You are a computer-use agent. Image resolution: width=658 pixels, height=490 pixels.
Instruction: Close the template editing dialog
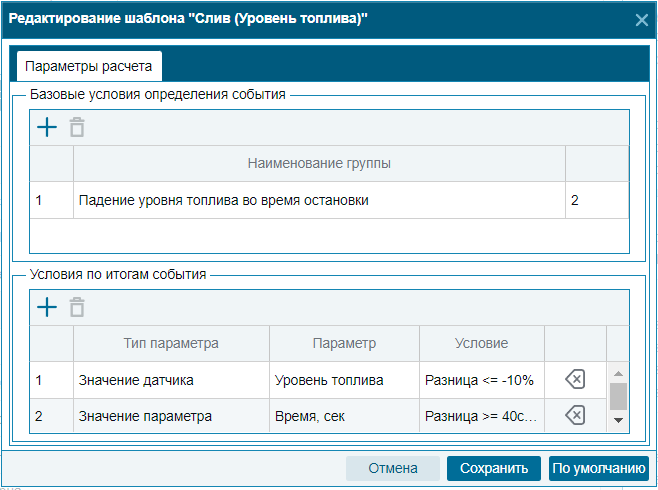pyautogui.click(x=641, y=20)
